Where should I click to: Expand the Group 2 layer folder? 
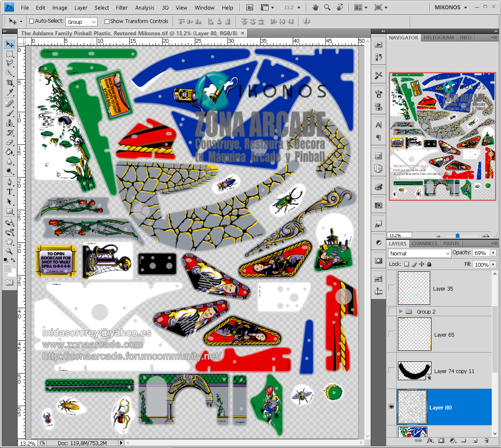point(401,312)
